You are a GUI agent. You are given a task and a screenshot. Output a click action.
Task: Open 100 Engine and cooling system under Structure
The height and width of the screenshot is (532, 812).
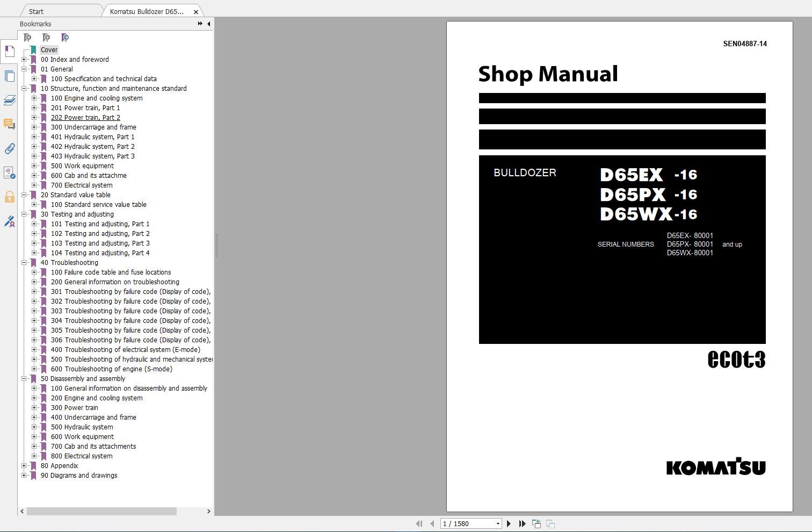tap(97, 98)
